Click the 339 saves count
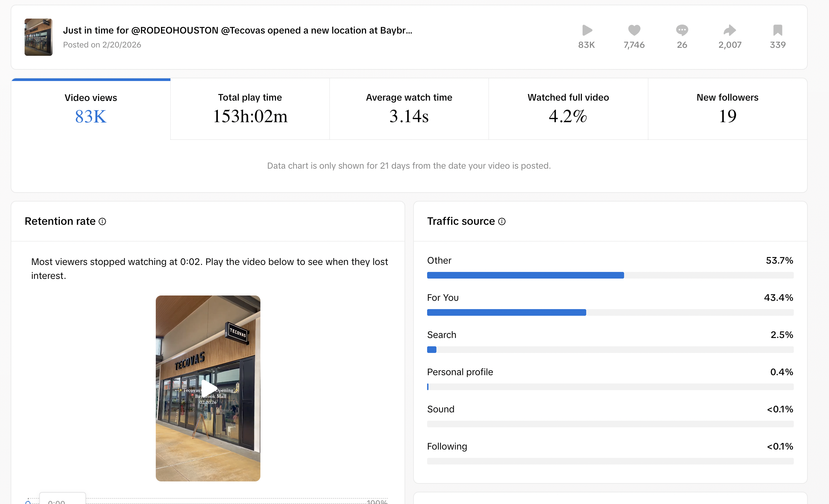829x504 pixels. coord(778,45)
